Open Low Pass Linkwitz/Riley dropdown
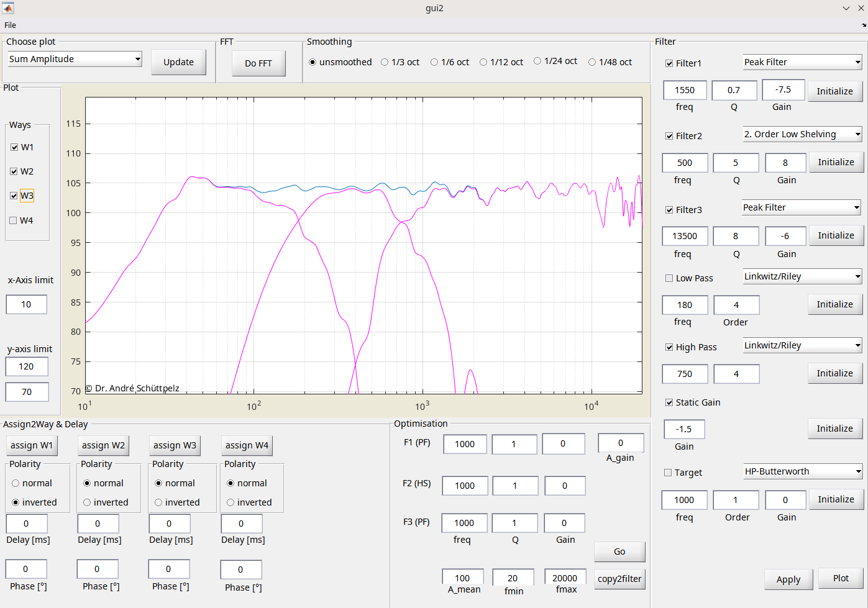The image size is (868, 608). 802,276
